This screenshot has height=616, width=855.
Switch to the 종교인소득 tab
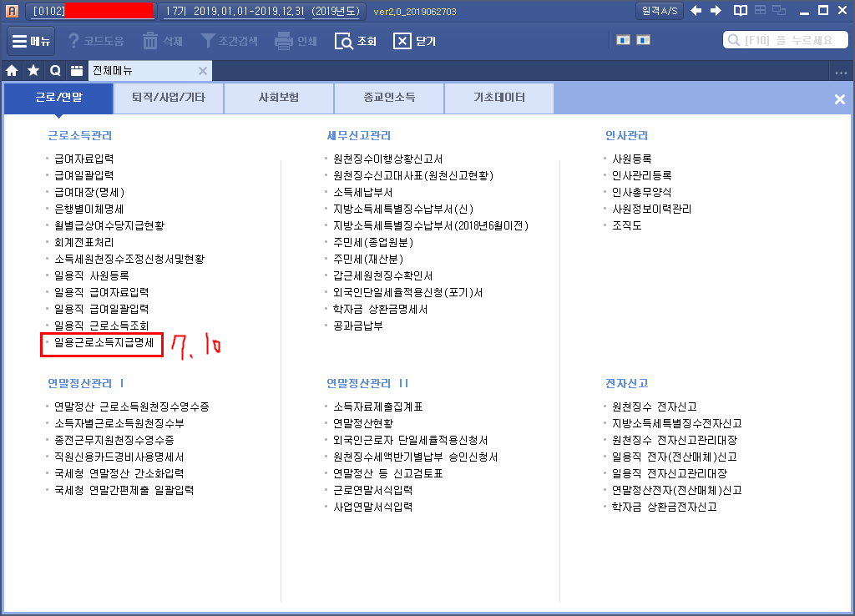(389, 98)
